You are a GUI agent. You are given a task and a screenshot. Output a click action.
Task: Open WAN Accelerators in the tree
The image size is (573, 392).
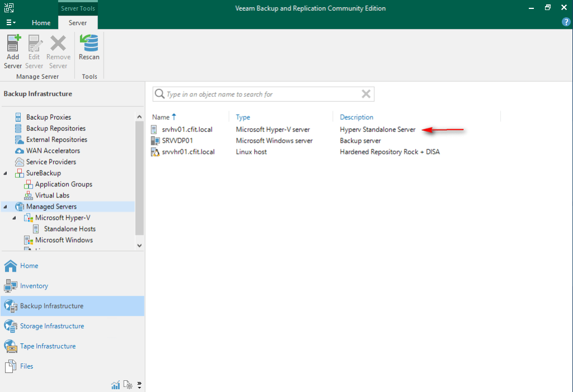[53, 151]
